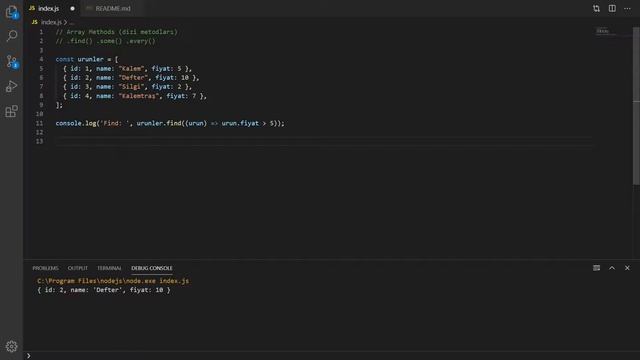
Task: Click the line containing "Kalem"
Action: (x=127, y=69)
